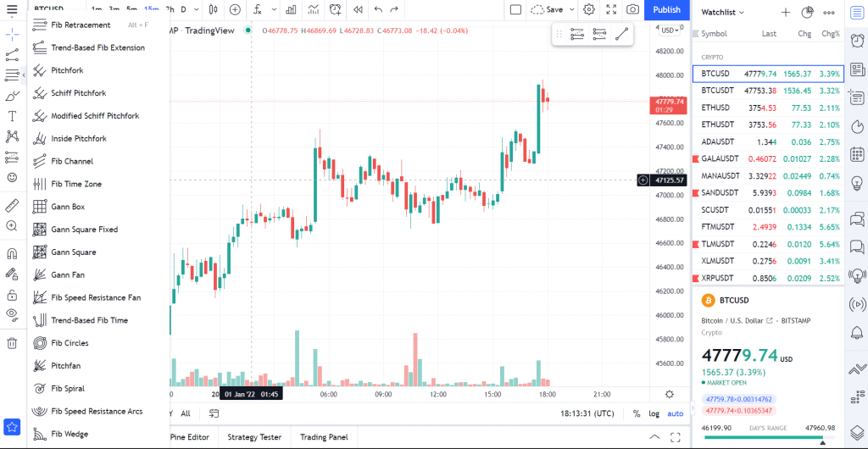Redo the last chart action
The image size is (868, 449).
(394, 9)
